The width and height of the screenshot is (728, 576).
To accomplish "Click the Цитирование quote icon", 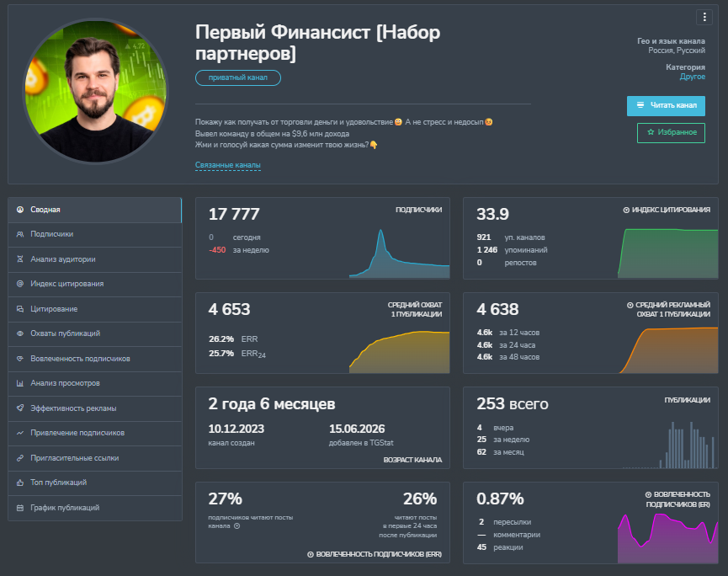I will click(20, 309).
